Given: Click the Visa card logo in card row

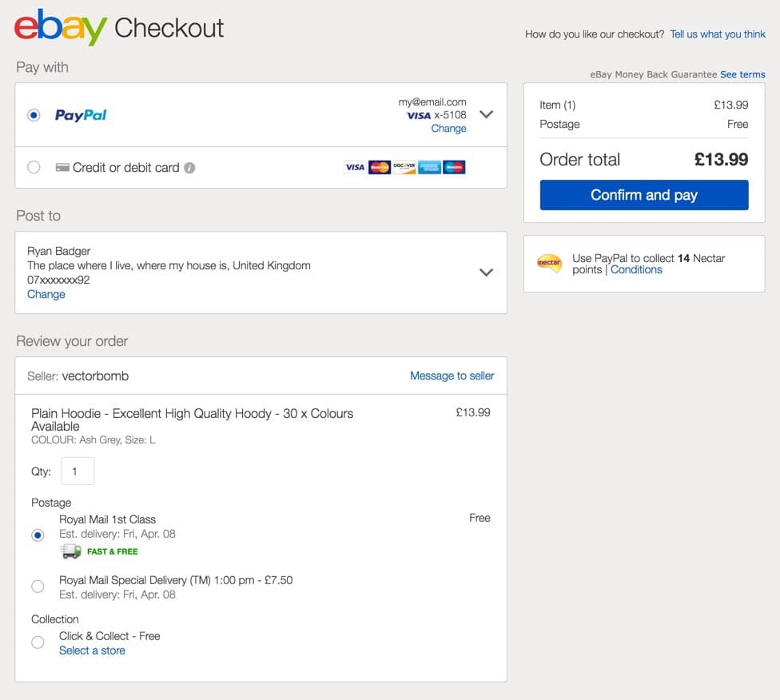Looking at the screenshot, I should 355,168.
